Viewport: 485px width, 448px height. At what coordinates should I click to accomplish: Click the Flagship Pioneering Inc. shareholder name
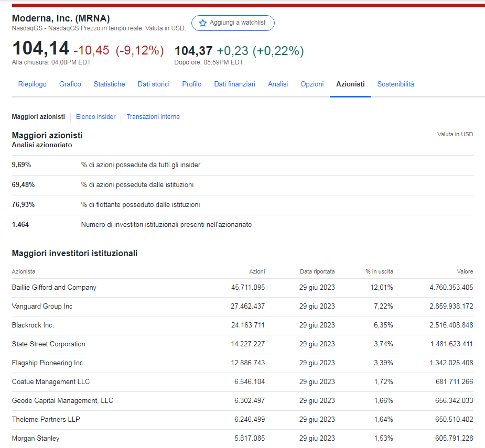[48, 363]
